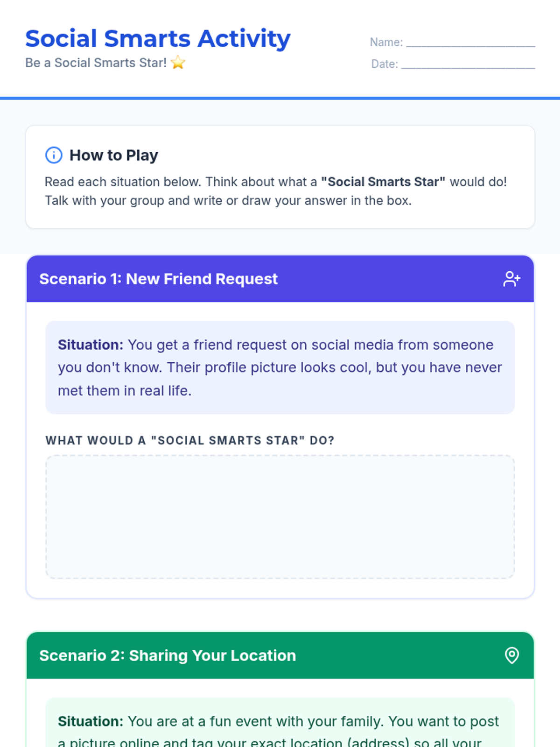Click the Social Smarts Activity title

tap(158, 38)
